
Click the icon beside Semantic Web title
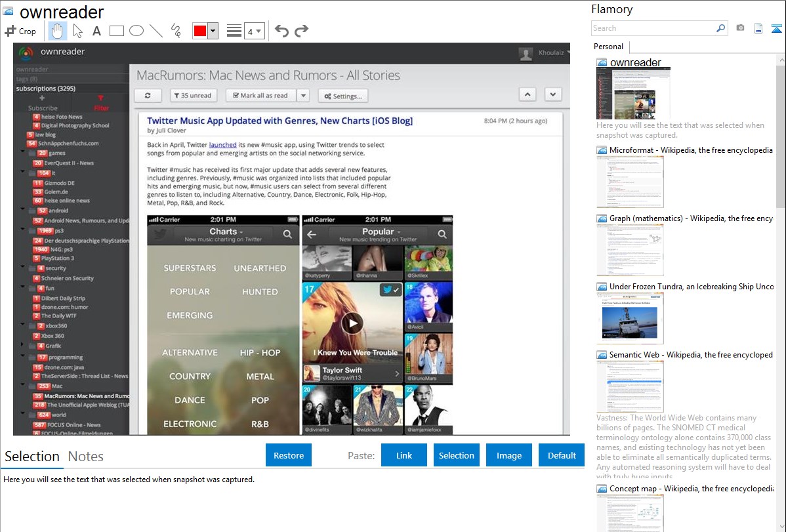pos(602,354)
